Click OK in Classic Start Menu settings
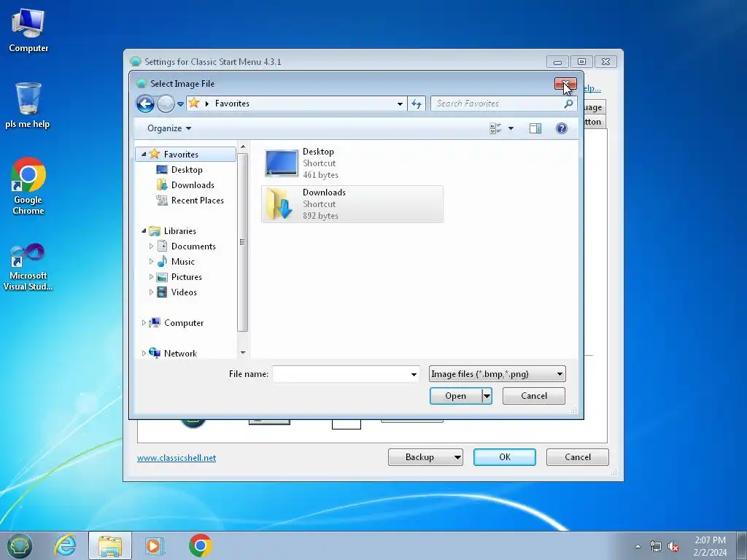The height and width of the screenshot is (560, 747). click(505, 457)
